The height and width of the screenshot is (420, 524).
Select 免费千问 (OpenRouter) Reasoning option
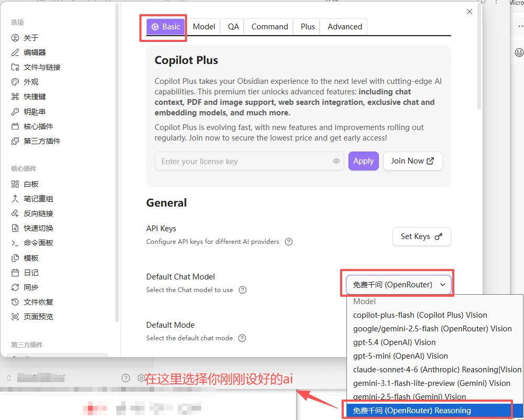(434, 411)
